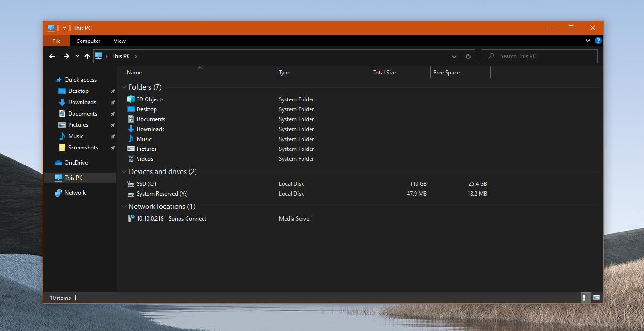Image resolution: width=644 pixels, height=331 pixels.
Task: Click the Pictures icon in Quick access
Action: point(62,125)
